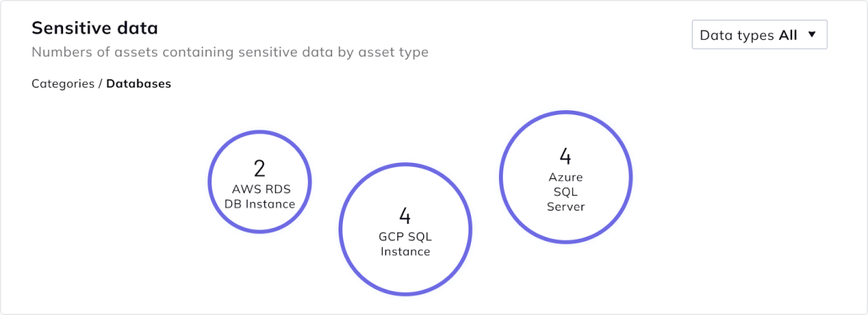Click the purple border of GCP circle
Screen dimensions: 868x315
(341, 229)
